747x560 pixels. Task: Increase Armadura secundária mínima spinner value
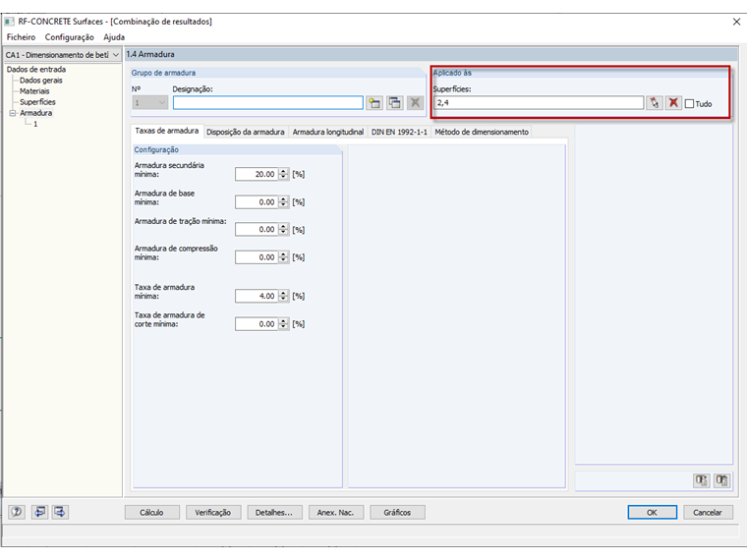point(283,171)
